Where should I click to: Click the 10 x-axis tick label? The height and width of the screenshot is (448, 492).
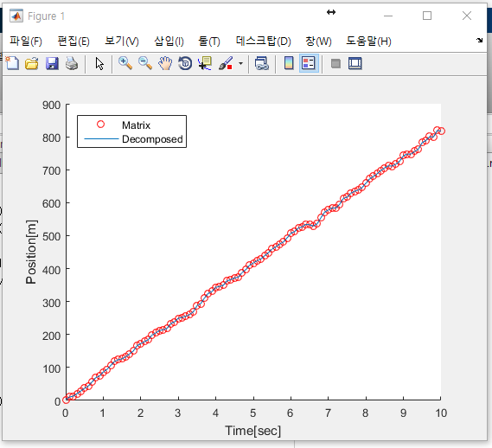click(441, 413)
